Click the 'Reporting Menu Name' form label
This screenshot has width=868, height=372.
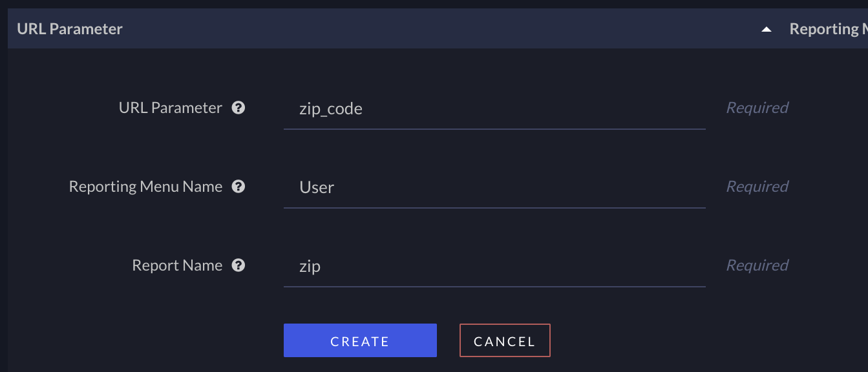pyautogui.click(x=145, y=187)
